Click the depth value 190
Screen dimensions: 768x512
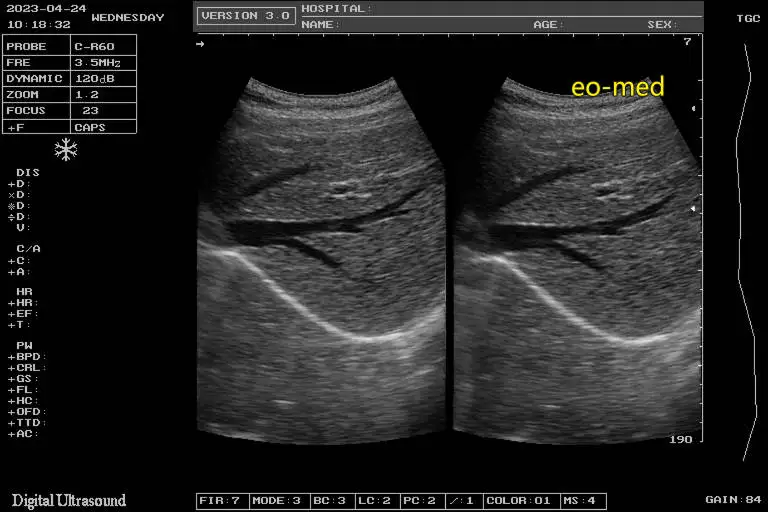[681, 439]
